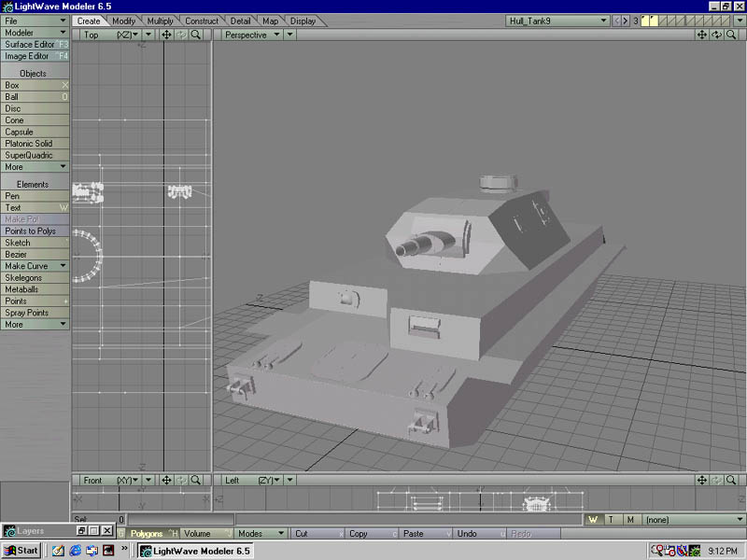Screen dimensions: 747x560
Task: Open the Construct tab
Action: click(202, 21)
